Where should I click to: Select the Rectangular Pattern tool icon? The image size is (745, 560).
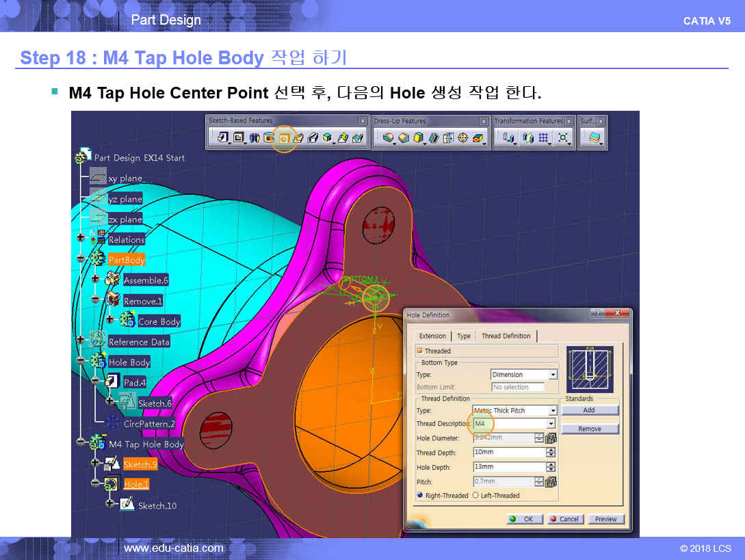(544, 138)
